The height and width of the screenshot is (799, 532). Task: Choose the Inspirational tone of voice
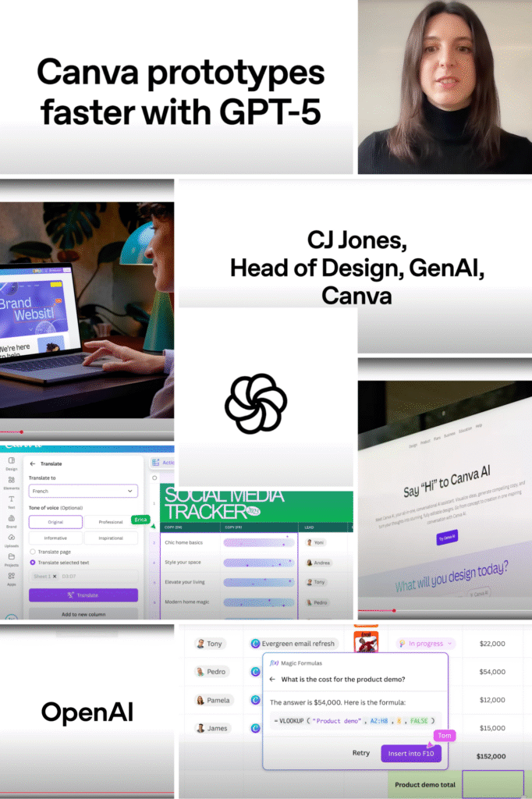point(111,538)
